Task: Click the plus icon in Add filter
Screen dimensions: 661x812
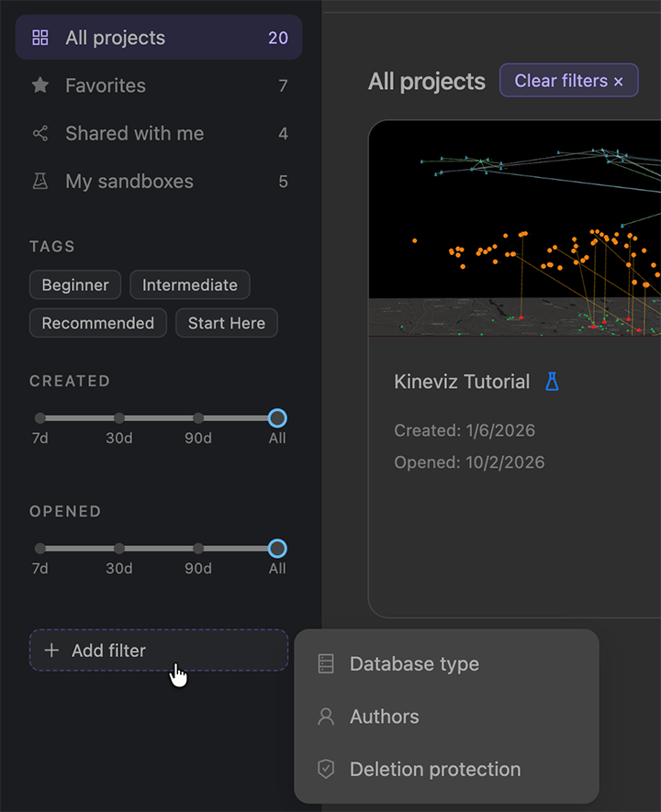Action: pos(51,650)
